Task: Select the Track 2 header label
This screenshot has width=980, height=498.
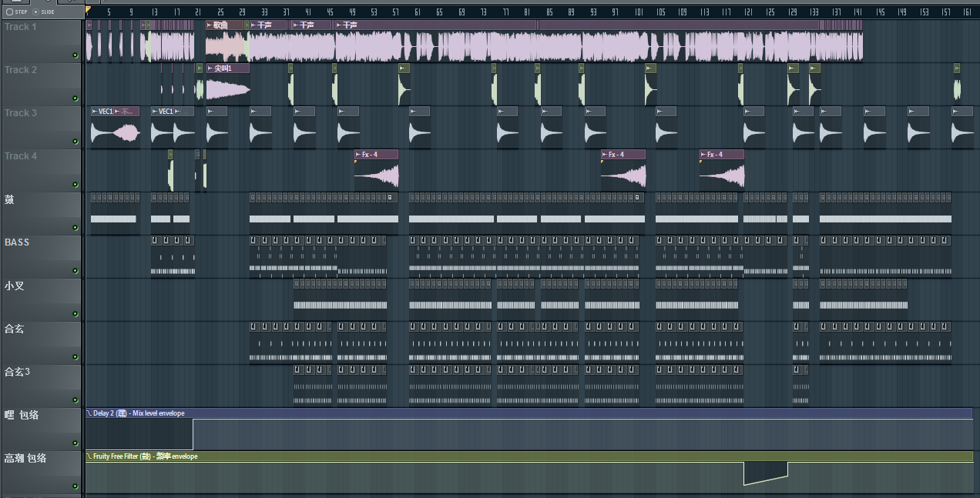Action: pyautogui.click(x=21, y=70)
